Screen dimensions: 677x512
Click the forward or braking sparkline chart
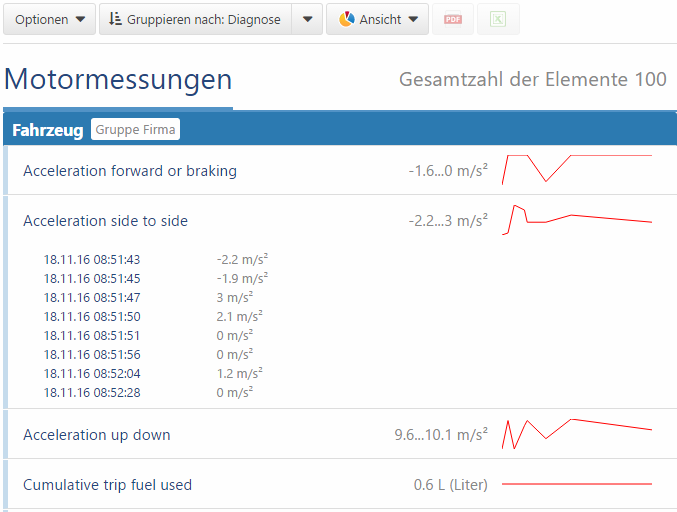(576, 169)
